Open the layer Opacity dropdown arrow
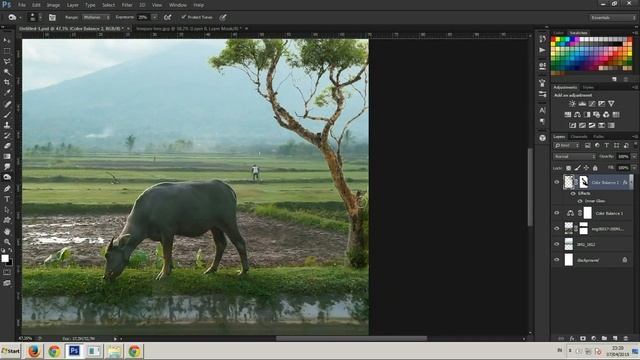640x360 pixels. pos(634,156)
